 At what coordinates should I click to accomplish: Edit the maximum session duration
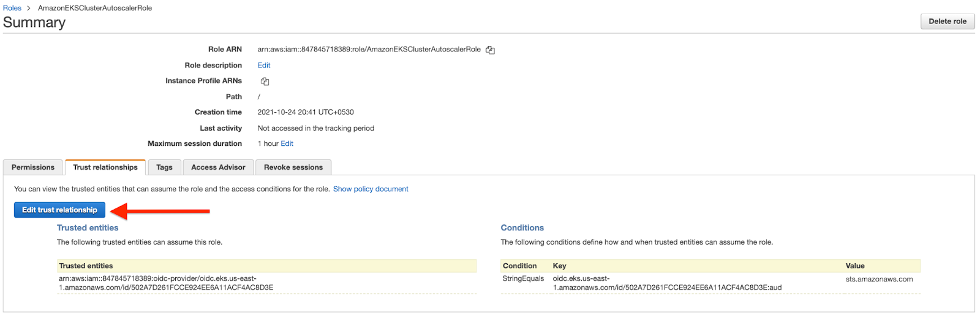[x=287, y=143]
